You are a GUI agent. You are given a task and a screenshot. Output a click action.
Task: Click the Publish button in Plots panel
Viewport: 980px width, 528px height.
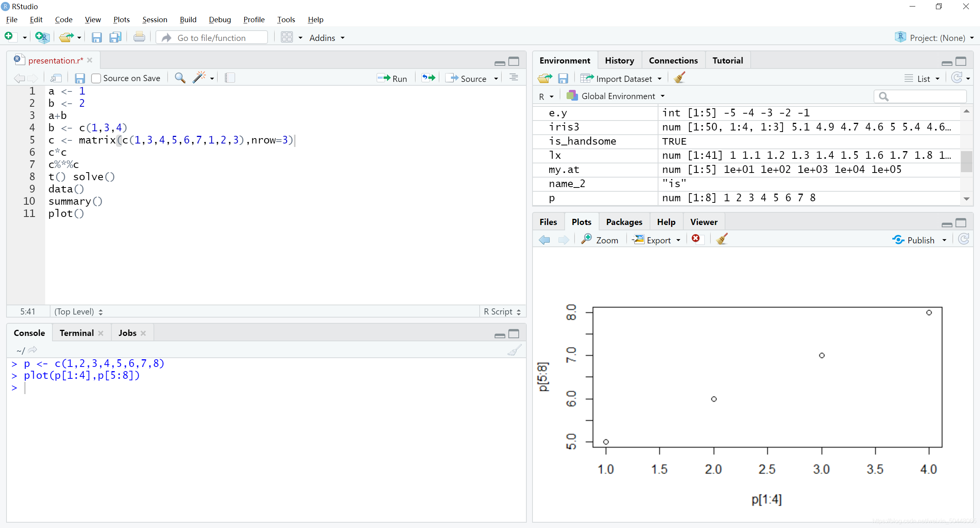tap(920, 240)
